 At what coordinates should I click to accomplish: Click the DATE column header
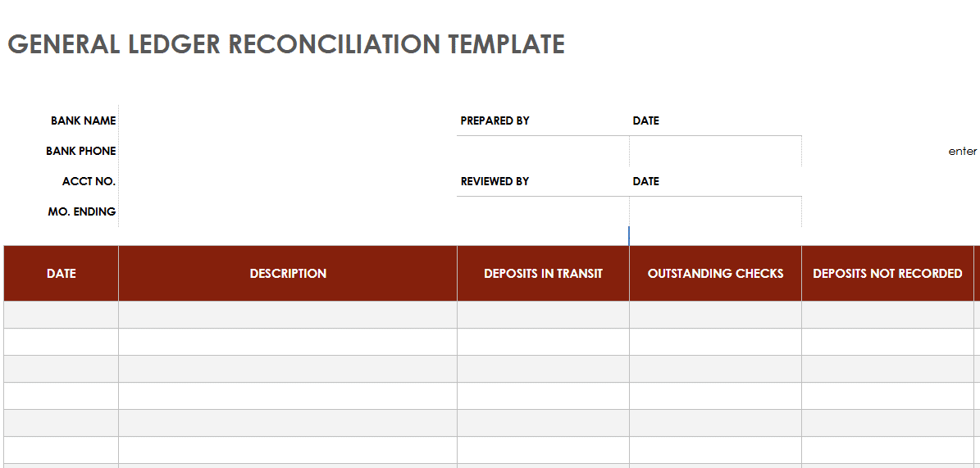62,274
